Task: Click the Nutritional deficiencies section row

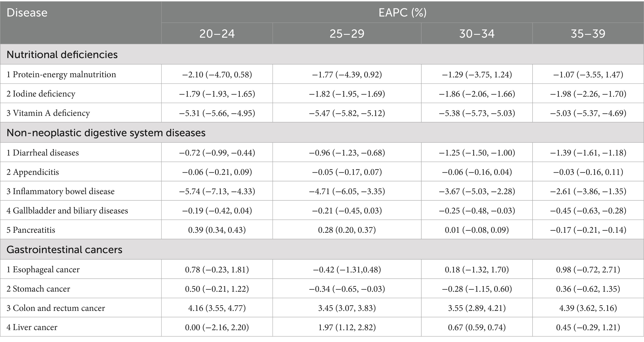Action: coord(62,54)
